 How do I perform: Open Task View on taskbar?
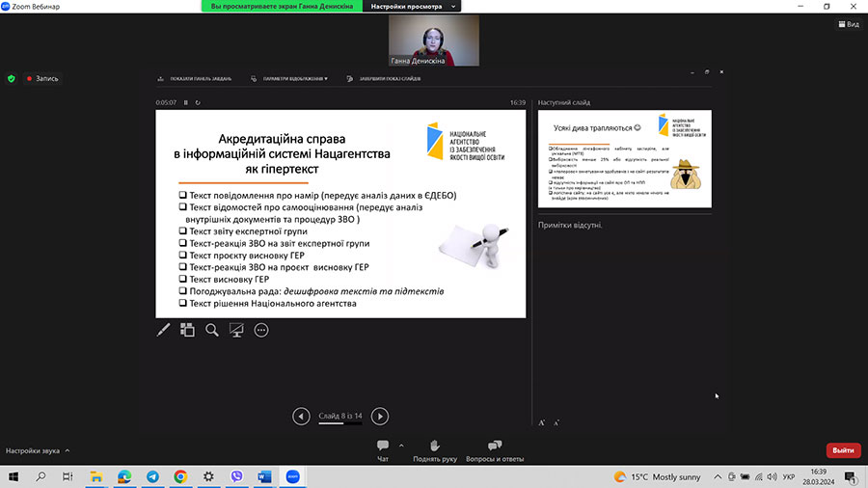tap(68, 476)
